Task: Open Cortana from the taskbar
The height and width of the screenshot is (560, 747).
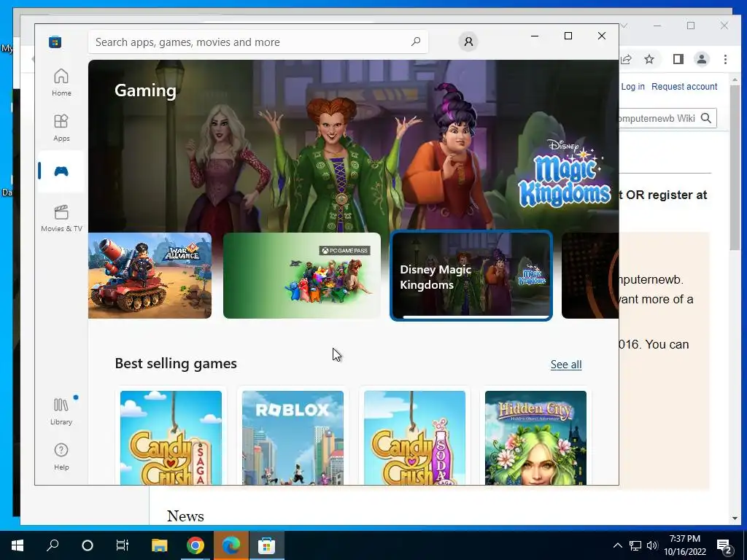Action: (88, 545)
